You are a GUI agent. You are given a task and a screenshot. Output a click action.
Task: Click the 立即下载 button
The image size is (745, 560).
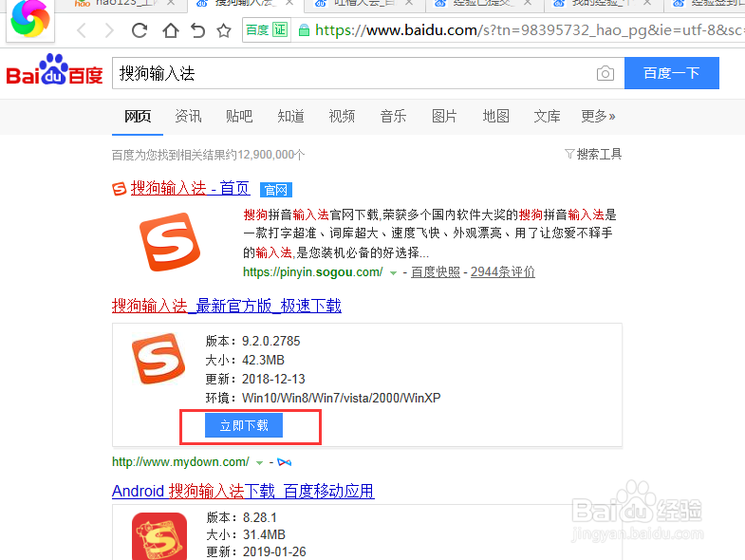point(244,425)
